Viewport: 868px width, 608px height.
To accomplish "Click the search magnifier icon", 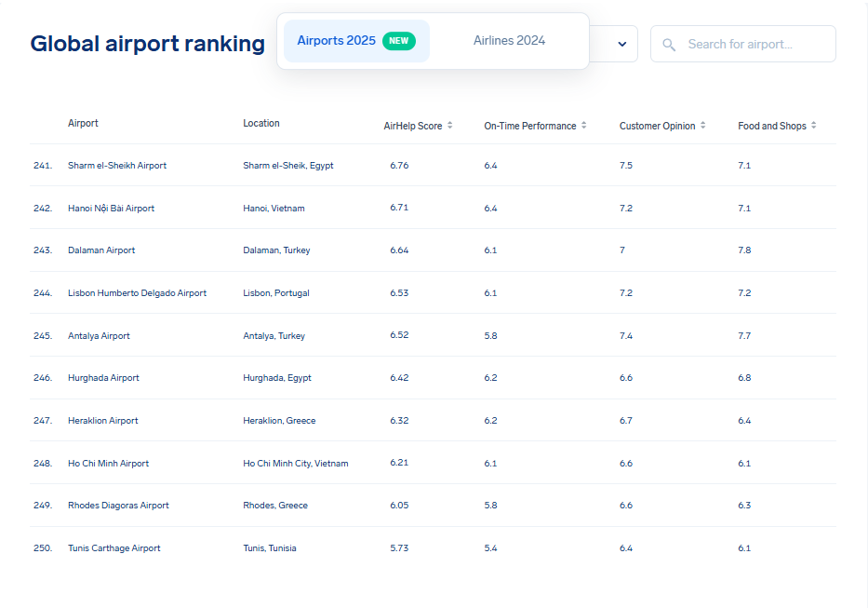I will click(x=669, y=45).
